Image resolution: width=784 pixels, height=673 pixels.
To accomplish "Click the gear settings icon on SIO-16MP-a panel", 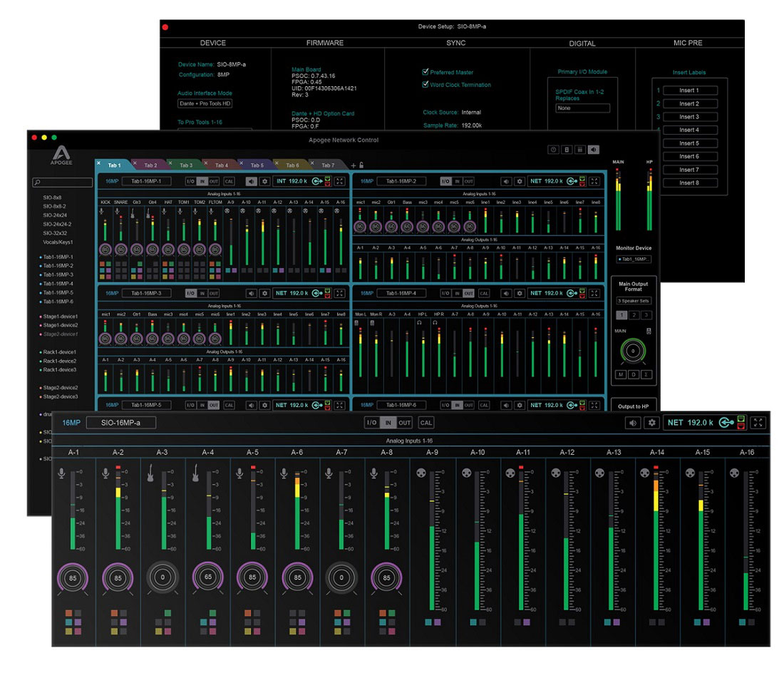I will [x=651, y=423].
